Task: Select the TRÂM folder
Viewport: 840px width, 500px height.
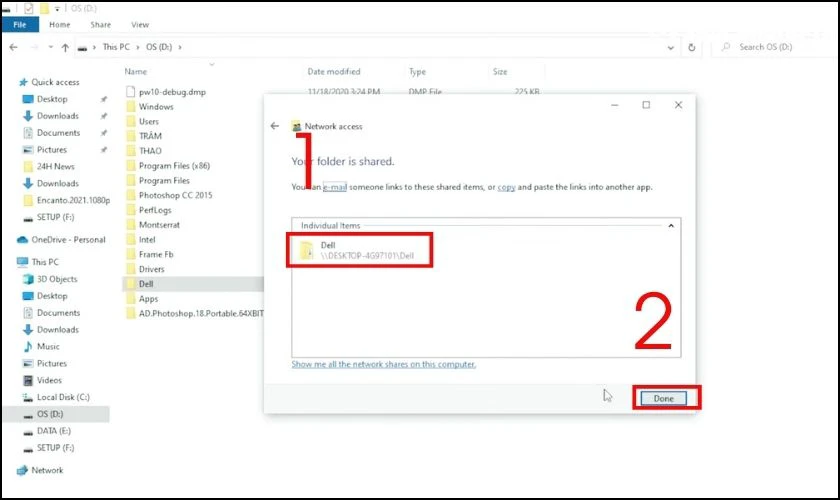Action: (144, 136)
